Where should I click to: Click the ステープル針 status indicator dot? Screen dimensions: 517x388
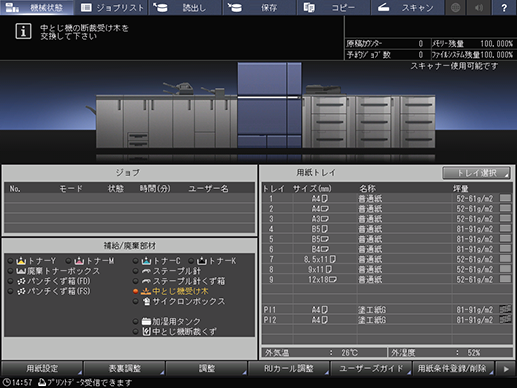click(x=136, y=271)
